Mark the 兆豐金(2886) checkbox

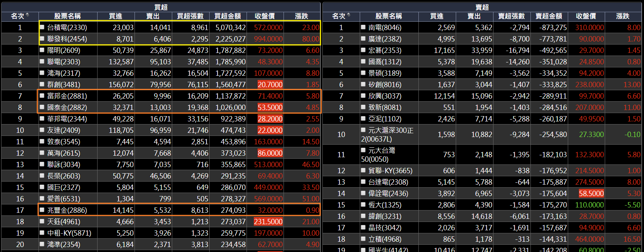pos(42,210)
